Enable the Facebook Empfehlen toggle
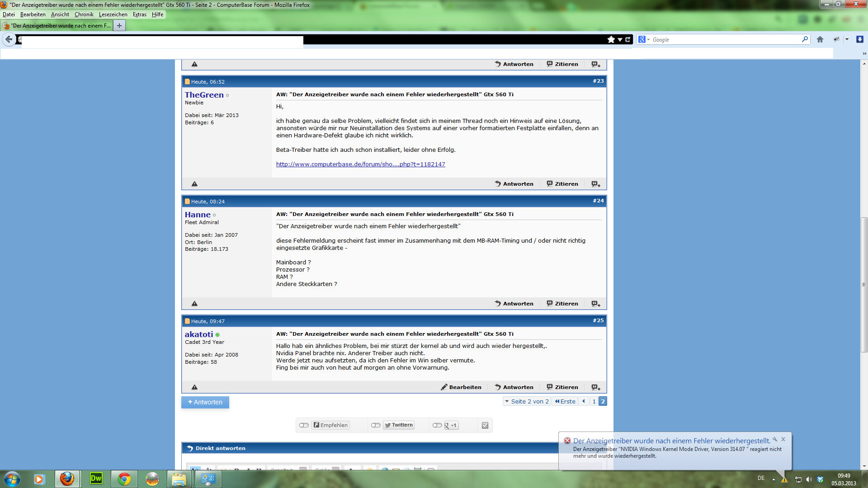868x488 pixels. click(304, 425)
